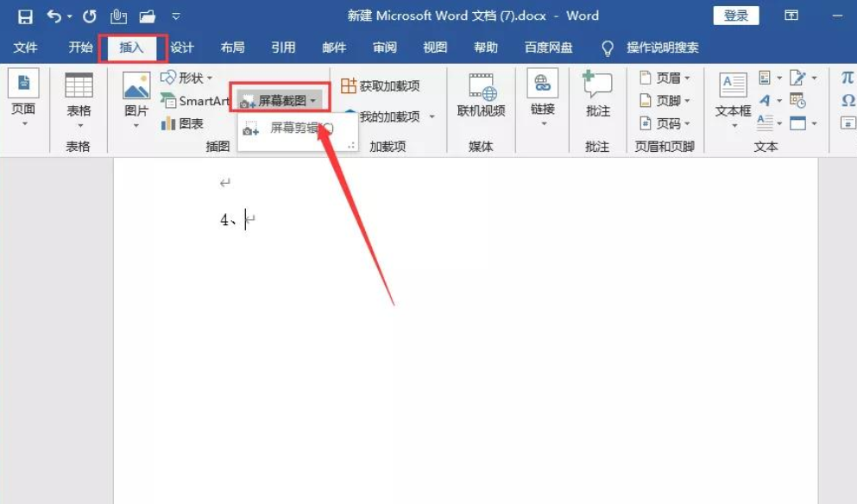Screen dimensions: 857x504
Task: Insert an online video (联机视频)
Action: tap(481, 96)
